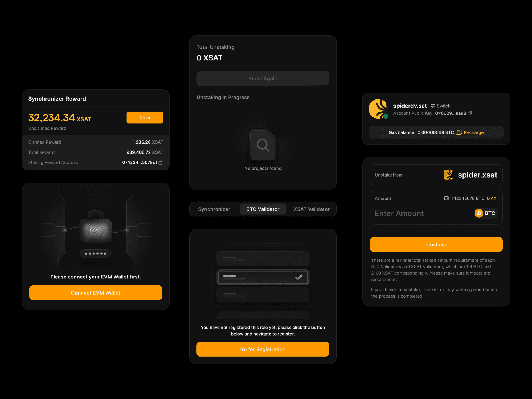Click the MAX amount link
This screenshot has width=532, height=399.
[492, 198]
